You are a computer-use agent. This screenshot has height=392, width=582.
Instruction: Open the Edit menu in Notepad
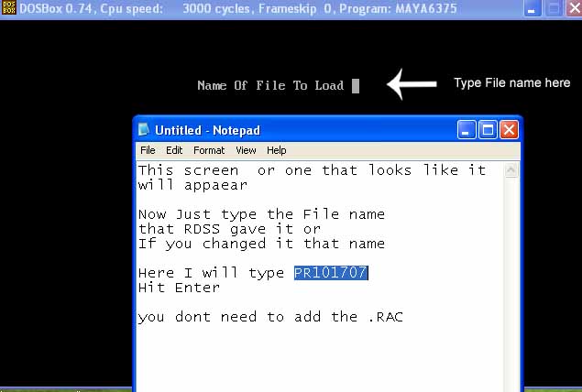[174, 150]
